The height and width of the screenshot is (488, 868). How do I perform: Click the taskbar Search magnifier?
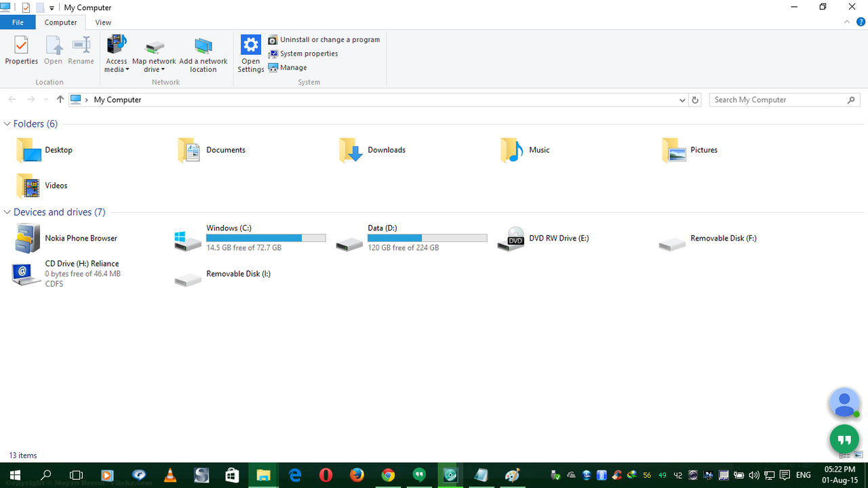click(x=46, y=475)
